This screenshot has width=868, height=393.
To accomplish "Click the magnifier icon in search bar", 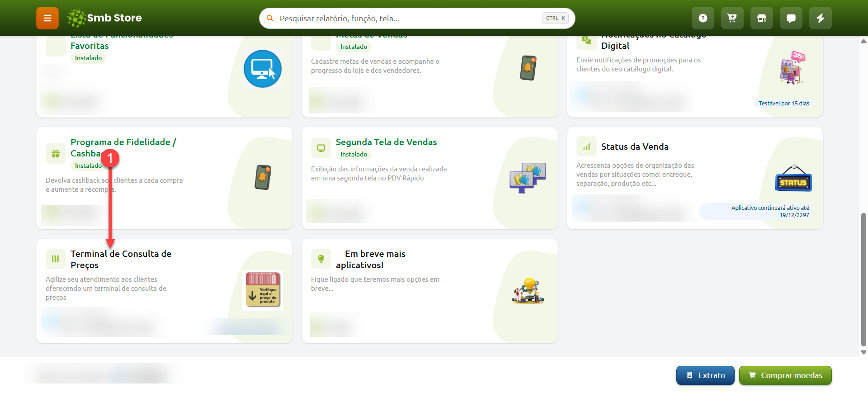I will point(270,18).
